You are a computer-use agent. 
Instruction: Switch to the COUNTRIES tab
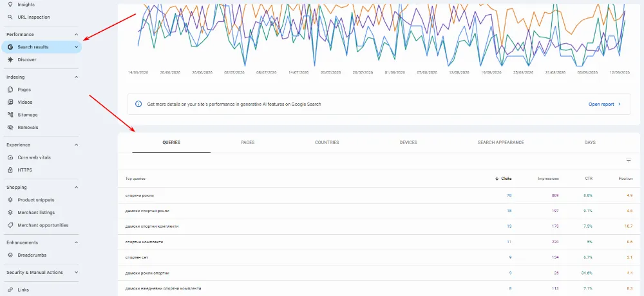[327, 143]
